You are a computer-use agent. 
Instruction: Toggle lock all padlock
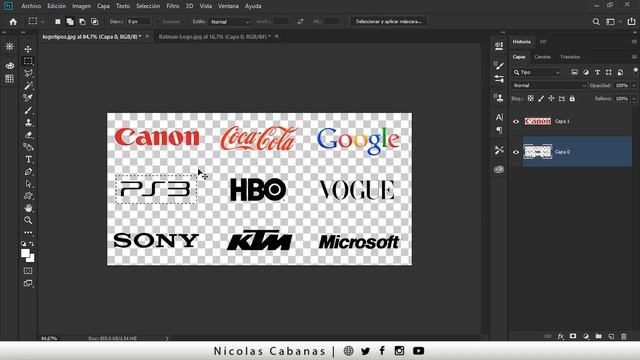[x=572, y=98]
